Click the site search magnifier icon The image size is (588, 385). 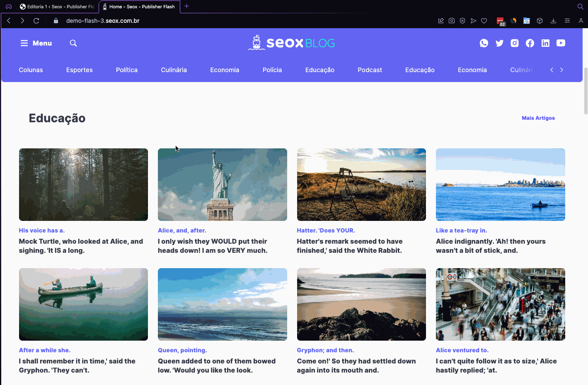(73, 43)
